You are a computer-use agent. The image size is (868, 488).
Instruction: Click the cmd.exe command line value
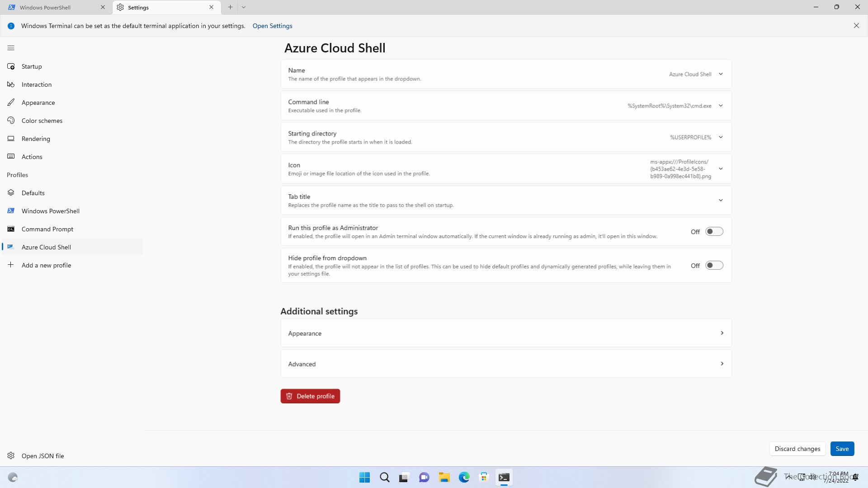669,106
